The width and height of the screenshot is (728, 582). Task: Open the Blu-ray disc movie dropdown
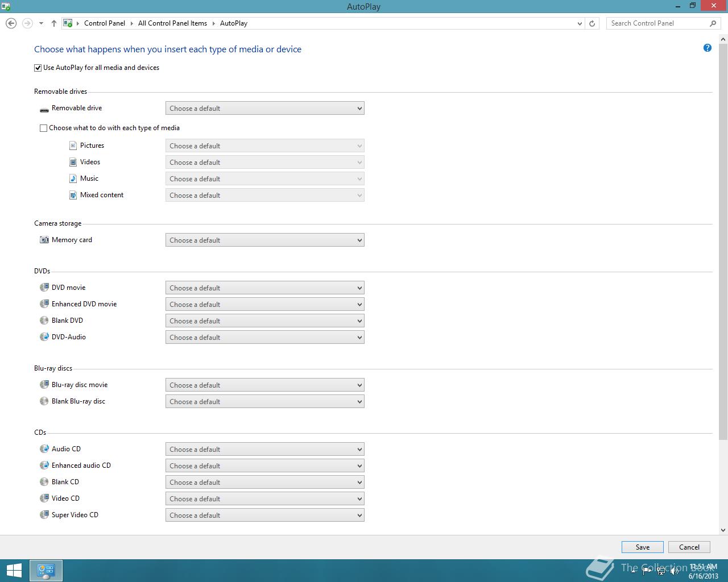265,385
